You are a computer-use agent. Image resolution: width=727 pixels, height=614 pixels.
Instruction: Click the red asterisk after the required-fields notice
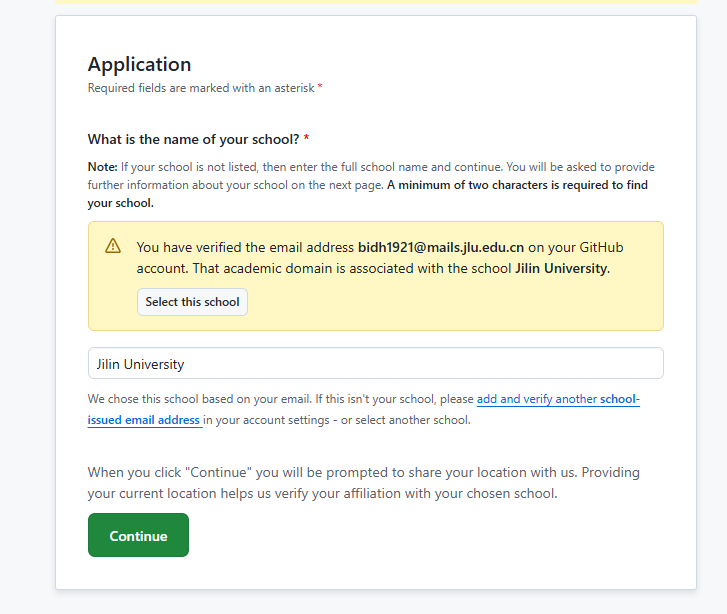pyautogui.click(x=320, y=88)
